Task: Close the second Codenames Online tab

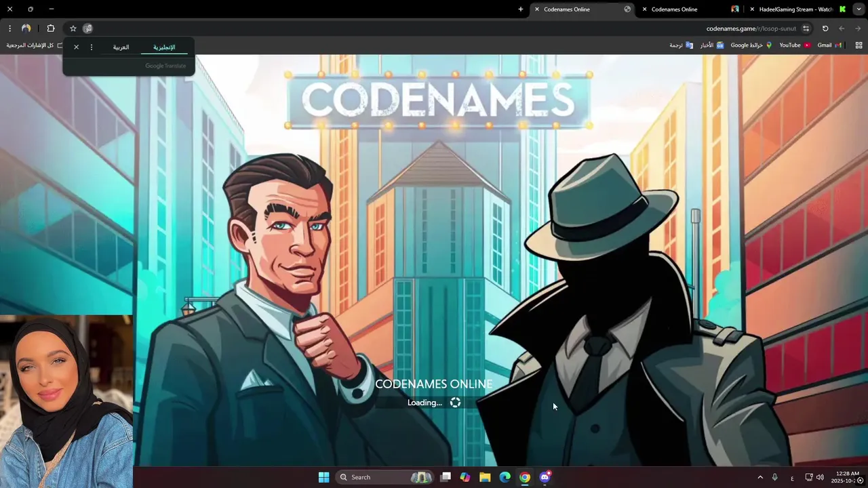Action: pos(644,9)
